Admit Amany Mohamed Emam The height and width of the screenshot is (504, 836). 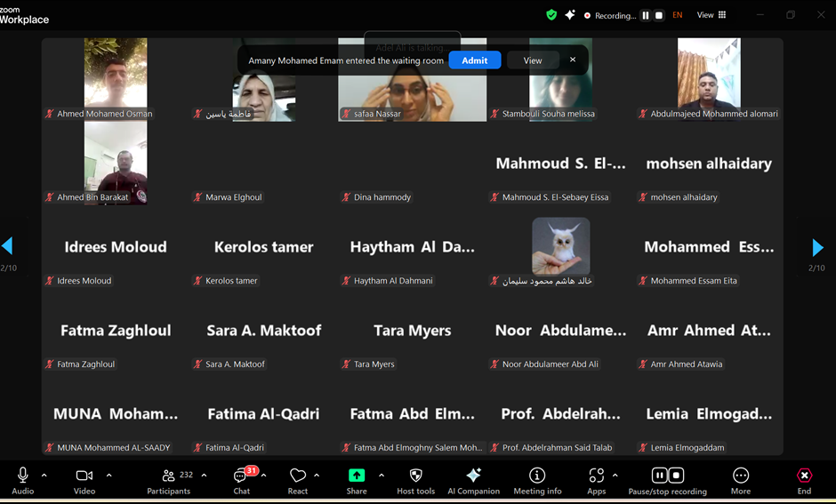pos(475,60)
